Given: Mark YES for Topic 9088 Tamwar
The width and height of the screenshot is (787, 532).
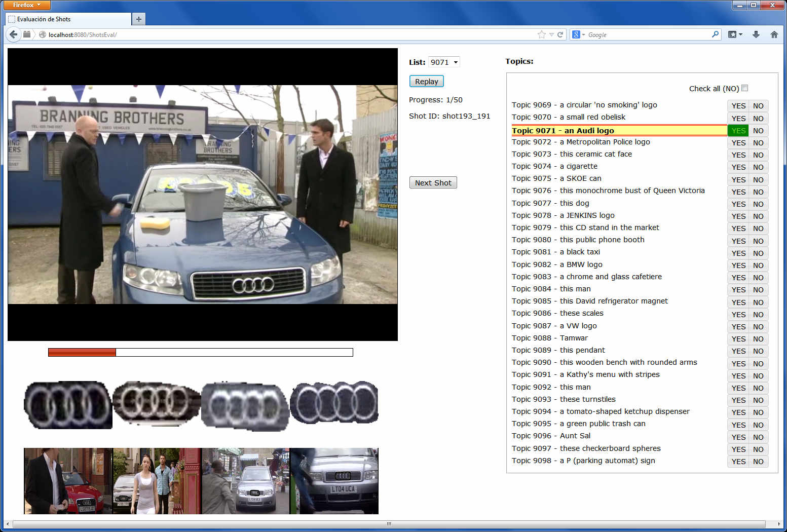Looking at the screenshot, I should [738, 339].
